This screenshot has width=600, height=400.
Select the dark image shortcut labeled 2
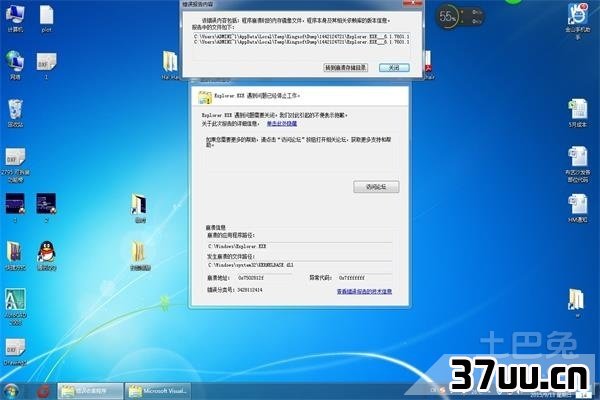pyautogui.click(x=46, y=208)
